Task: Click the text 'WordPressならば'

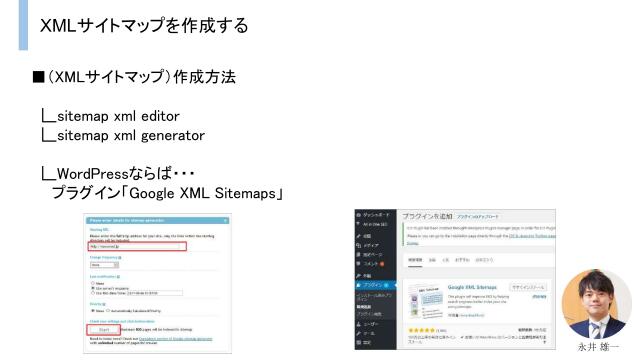Action: (x=114, y=173)
